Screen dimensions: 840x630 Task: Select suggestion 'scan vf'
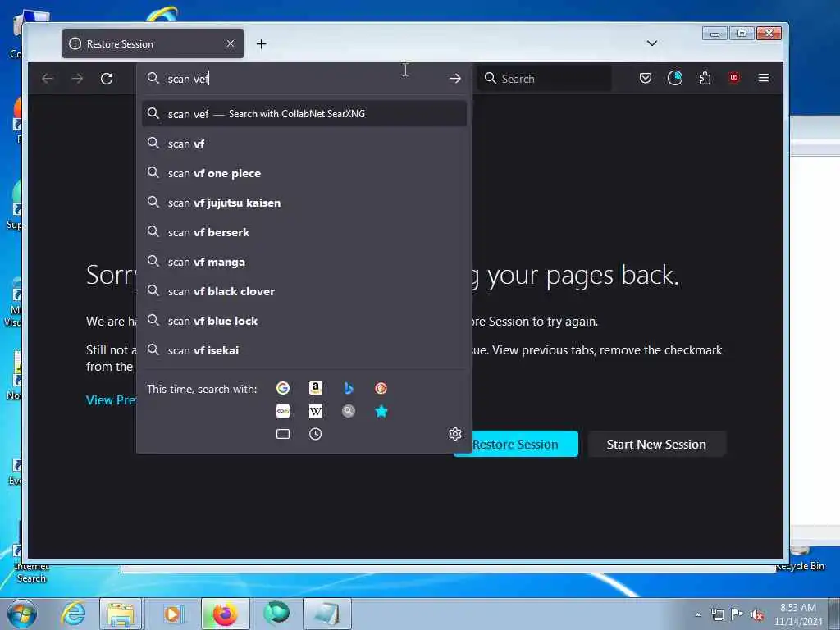(x=304, y=144)
